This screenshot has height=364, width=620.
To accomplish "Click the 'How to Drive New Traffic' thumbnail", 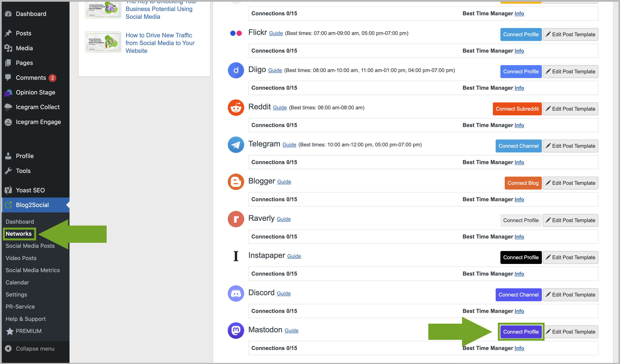I will pyautogui.click(x=103, y=42).
